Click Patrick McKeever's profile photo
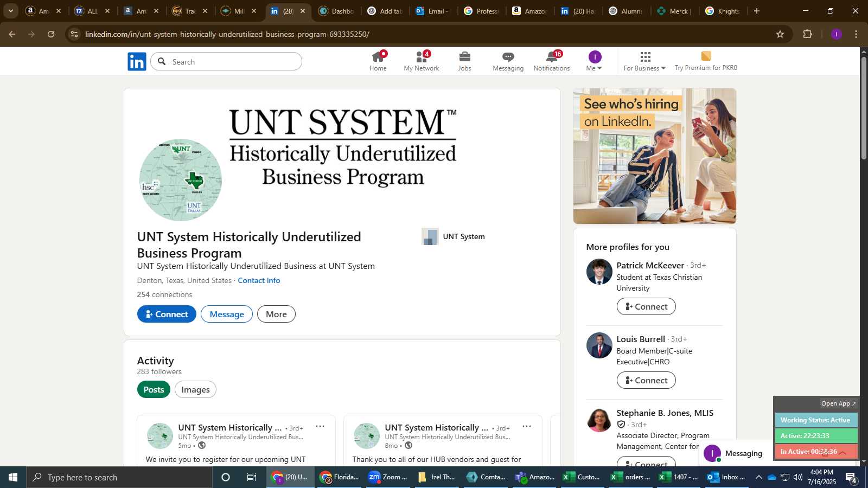868x488 pixels. point(599,272)
